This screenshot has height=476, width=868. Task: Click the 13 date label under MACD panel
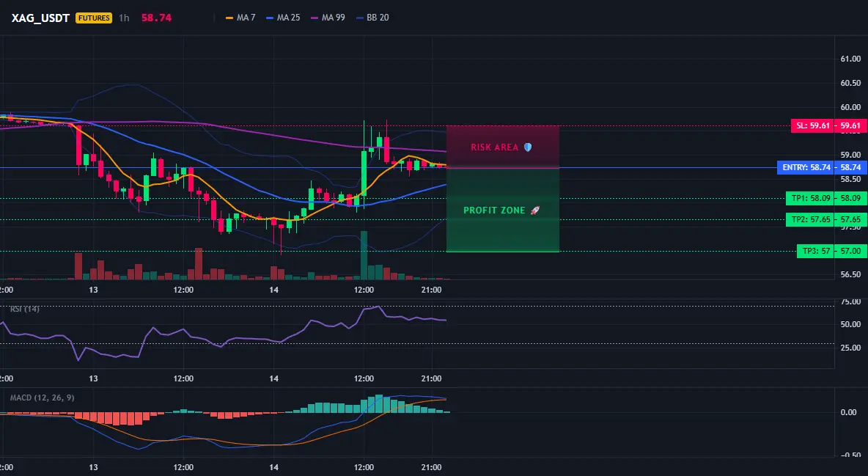click(x=93, y=467)
